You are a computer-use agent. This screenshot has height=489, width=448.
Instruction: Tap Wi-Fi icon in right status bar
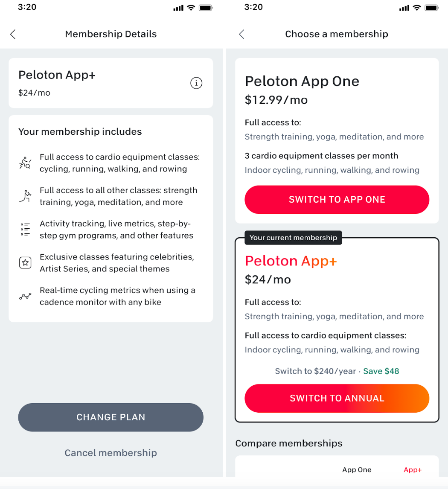[x=416, y=8]
